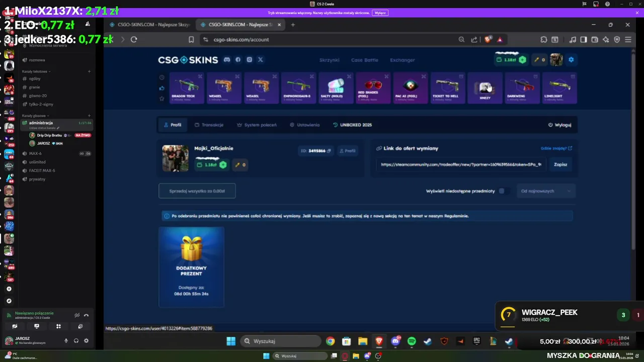Join the Discord FACEIT MAX-5 voice channel
The height and width of the screenshot is (362, 644).
pos(42,170)
